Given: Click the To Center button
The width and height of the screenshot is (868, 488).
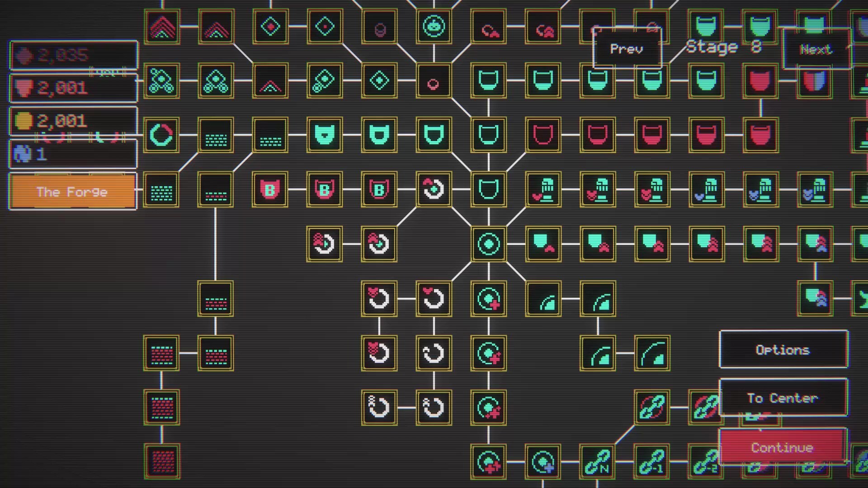Looking at the screenshot, I should pos(783,398).
